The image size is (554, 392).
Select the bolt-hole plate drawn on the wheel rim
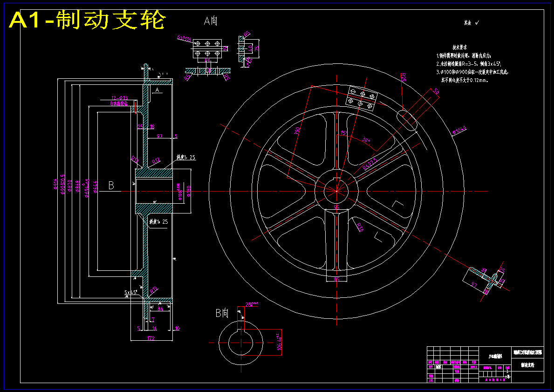pos(362,98)
